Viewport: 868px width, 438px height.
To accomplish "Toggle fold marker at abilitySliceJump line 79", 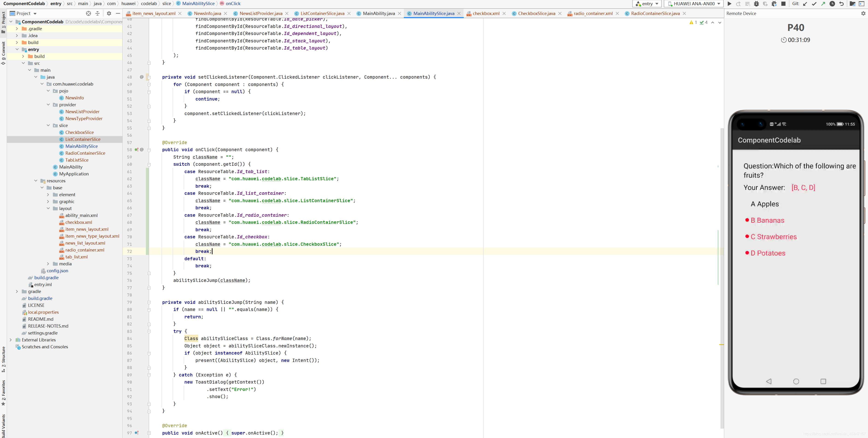I will [x=149, y=302].
